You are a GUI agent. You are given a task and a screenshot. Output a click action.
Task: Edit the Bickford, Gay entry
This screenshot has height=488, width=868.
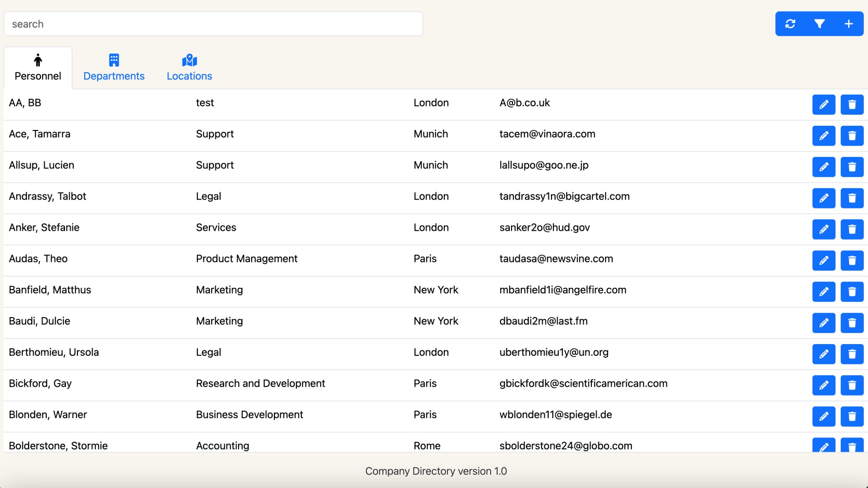tap(823, 385)
